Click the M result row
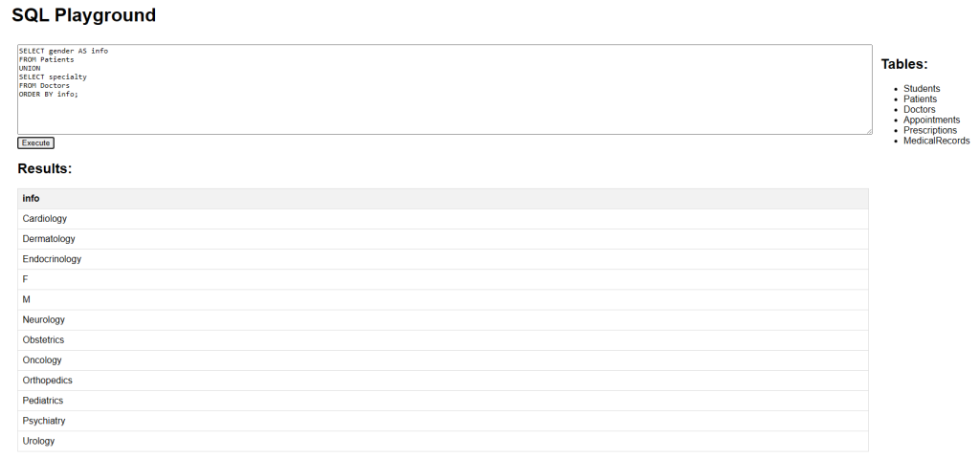Viewport: 980px width, 458px height. 443,299
